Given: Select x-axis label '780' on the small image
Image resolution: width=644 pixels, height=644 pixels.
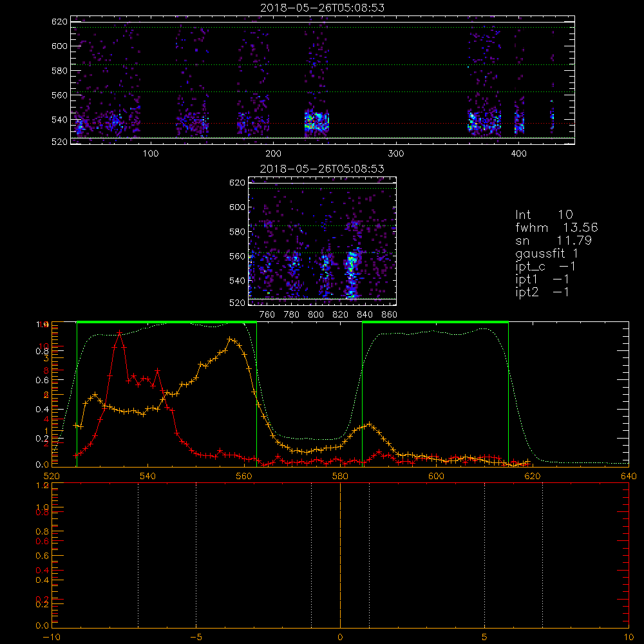Looking at the screenshot, I should coord(292,315).
